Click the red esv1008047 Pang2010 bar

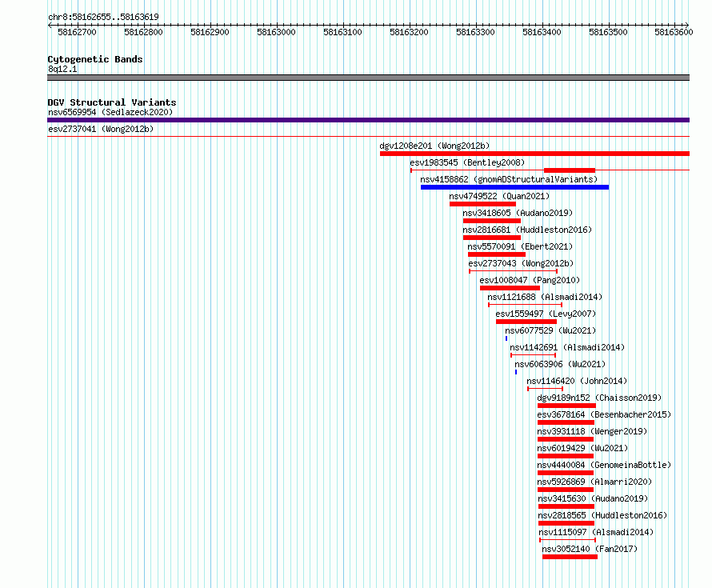(x=510, y=288)
